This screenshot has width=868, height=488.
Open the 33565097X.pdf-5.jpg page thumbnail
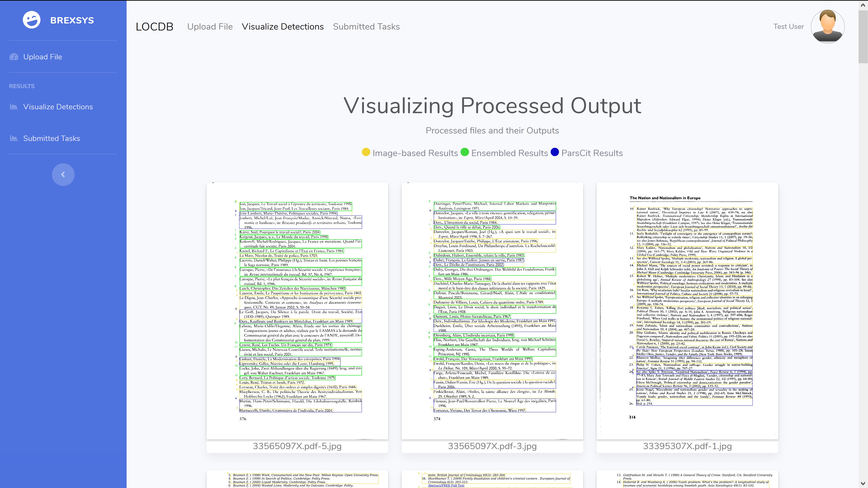(x=297, y=311)
